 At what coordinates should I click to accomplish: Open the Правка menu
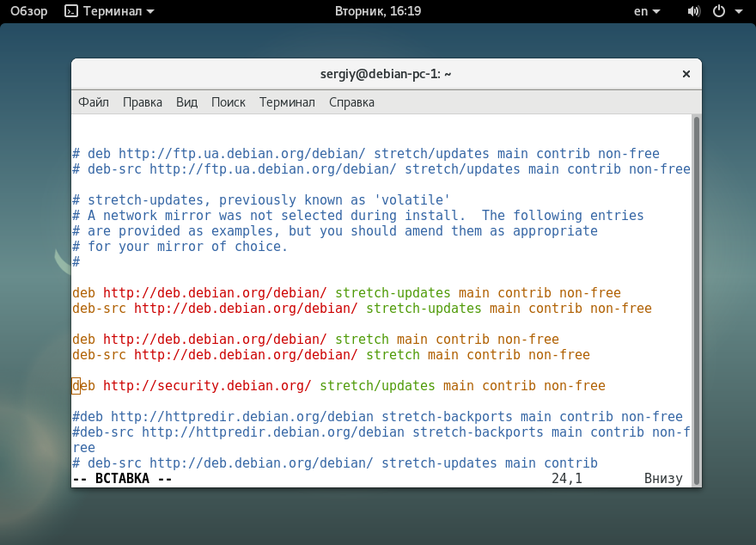[x=143, y=102]
